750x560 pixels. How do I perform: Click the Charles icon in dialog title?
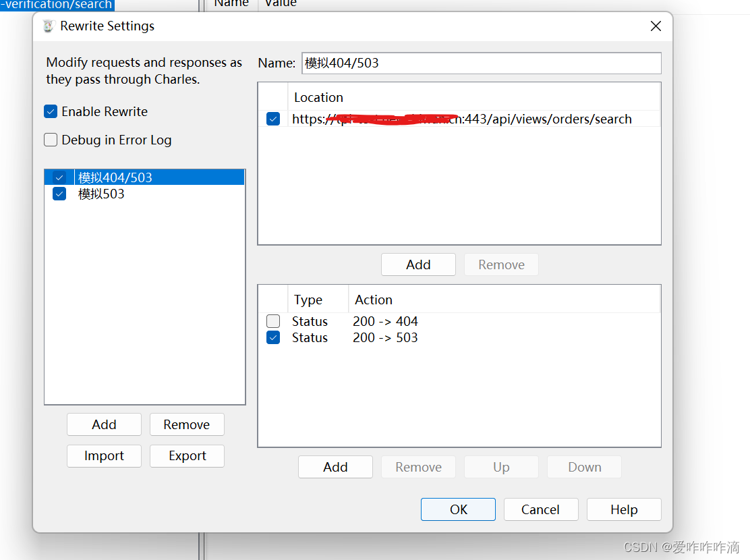tap(48, 26)
